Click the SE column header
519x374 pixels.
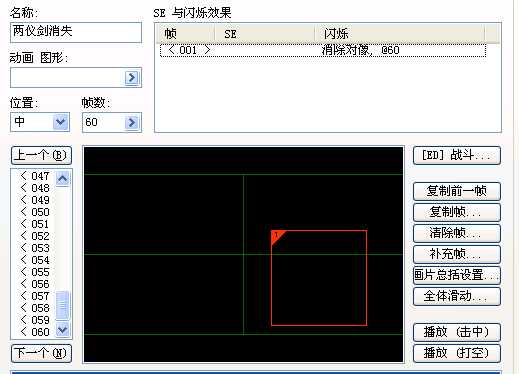(x=265, y=34)
